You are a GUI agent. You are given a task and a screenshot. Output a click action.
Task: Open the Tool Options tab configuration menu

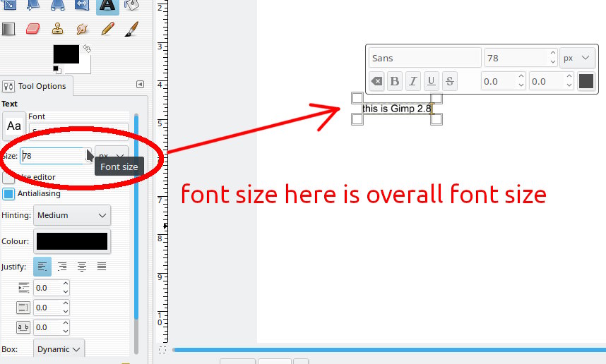(x=141, y=84)
